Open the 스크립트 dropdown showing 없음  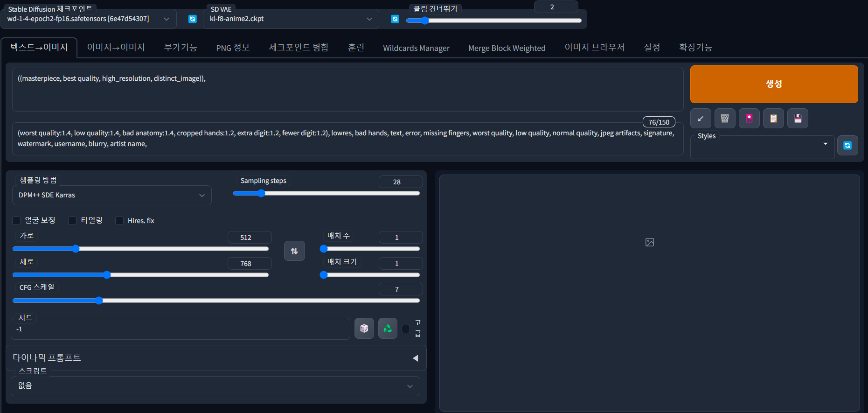click(215, 386)
